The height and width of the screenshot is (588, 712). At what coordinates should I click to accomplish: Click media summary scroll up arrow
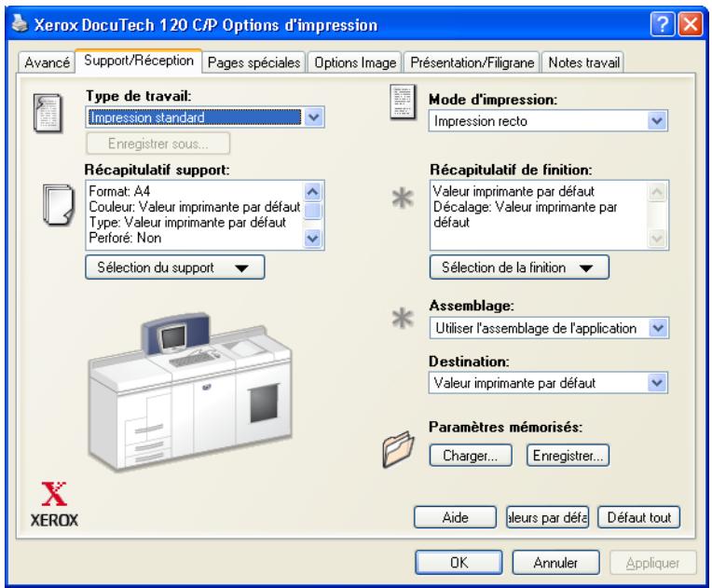(x=313, y=192)
